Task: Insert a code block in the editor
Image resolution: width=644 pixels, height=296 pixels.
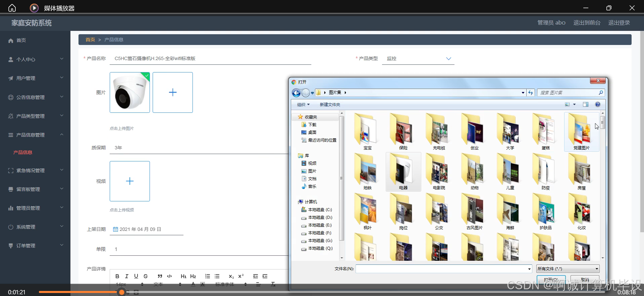Action: (x=169, y=276)
